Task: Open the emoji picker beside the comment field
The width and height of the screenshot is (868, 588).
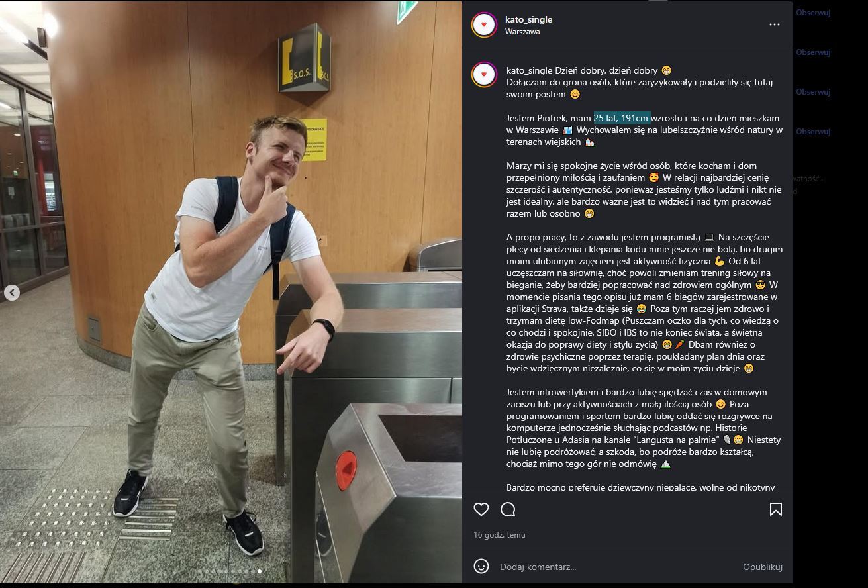Action: tap(481, 566)
